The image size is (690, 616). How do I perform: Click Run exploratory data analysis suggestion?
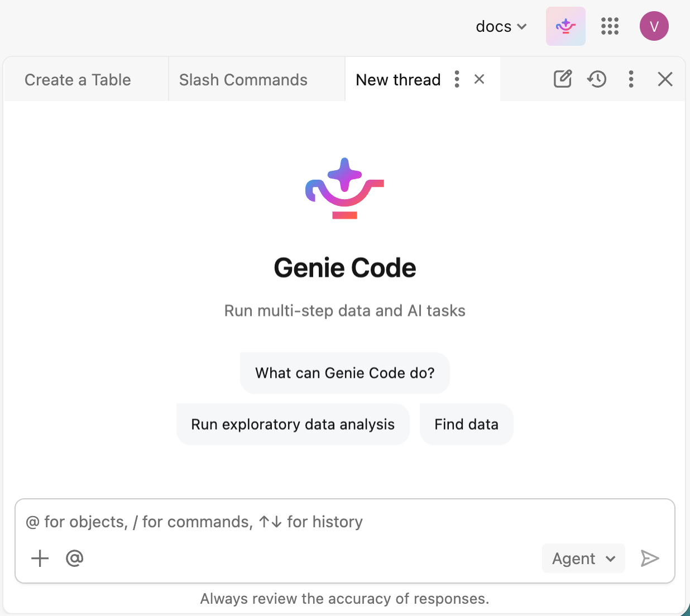[x=293, y=424]
